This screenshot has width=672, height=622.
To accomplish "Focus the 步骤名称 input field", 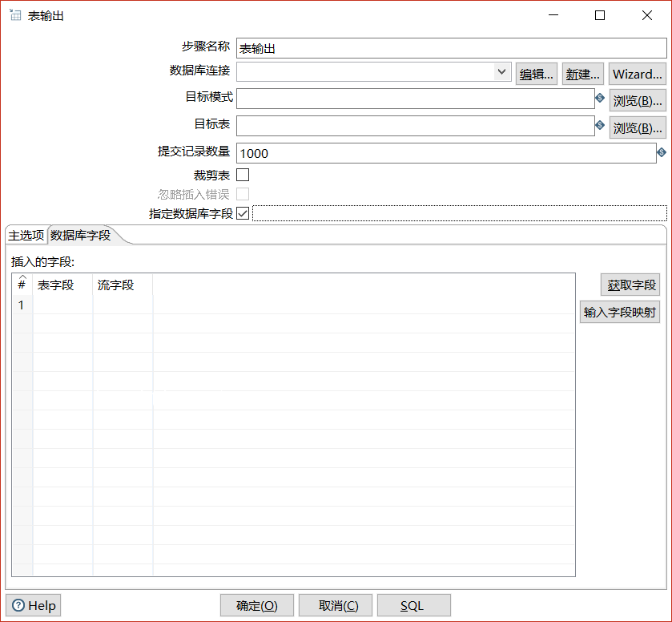I will coord(451,48).
